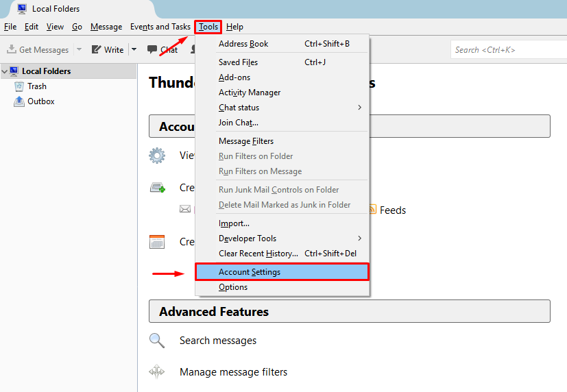Expand the Developer Tools submenu
The width and height of the screenshot is (567, 392).
tap(359, 238)
